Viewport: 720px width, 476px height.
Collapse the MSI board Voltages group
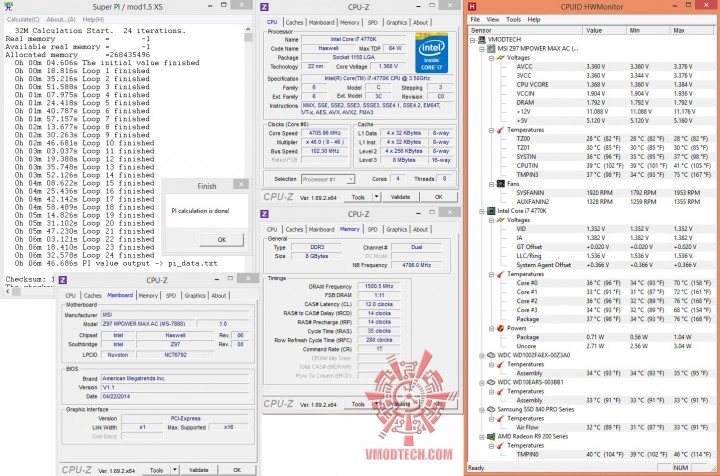(x=491, y=58)
